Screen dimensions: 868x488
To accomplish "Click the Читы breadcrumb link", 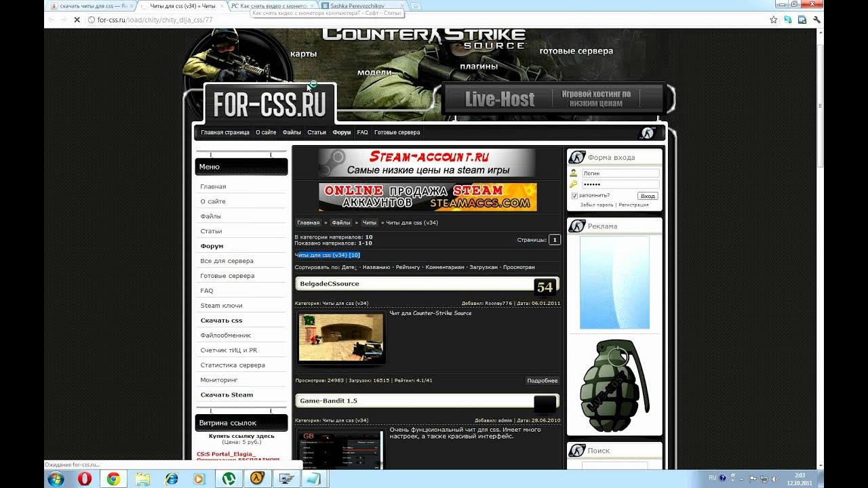I will (x=370, y=223).
